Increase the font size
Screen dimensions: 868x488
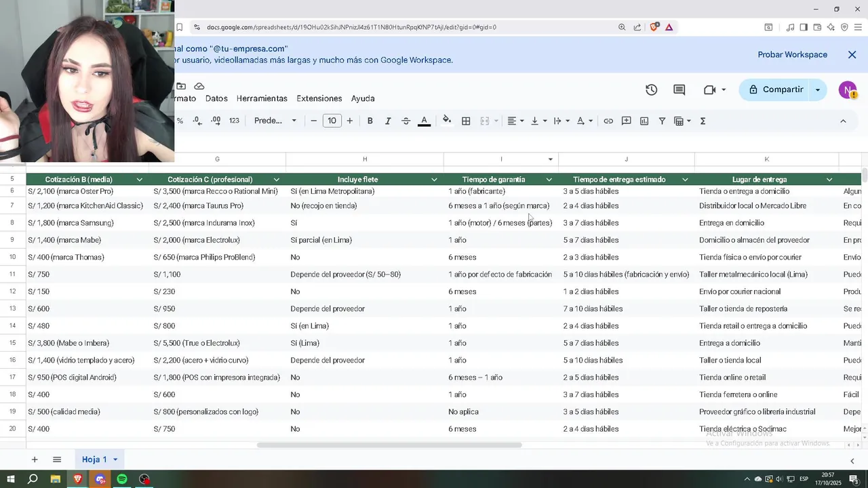click(x=349, y=121)
